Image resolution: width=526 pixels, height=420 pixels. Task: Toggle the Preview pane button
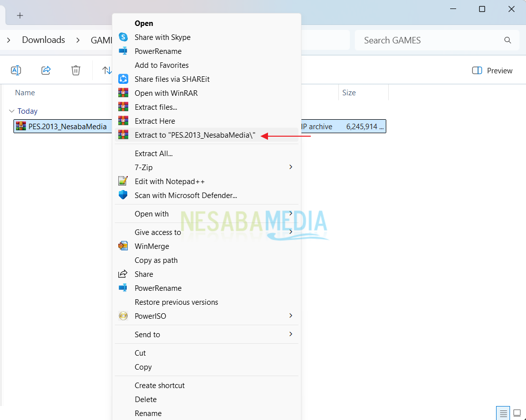[x=492, y=70]
